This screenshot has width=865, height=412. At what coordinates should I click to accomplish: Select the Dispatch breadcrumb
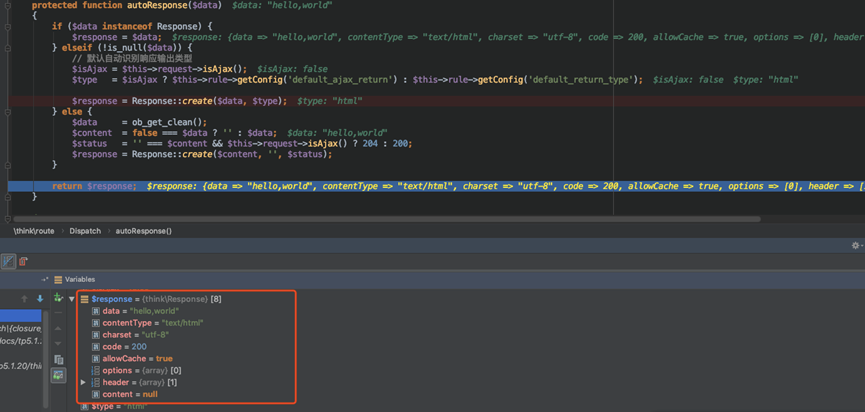pos(85,231)
